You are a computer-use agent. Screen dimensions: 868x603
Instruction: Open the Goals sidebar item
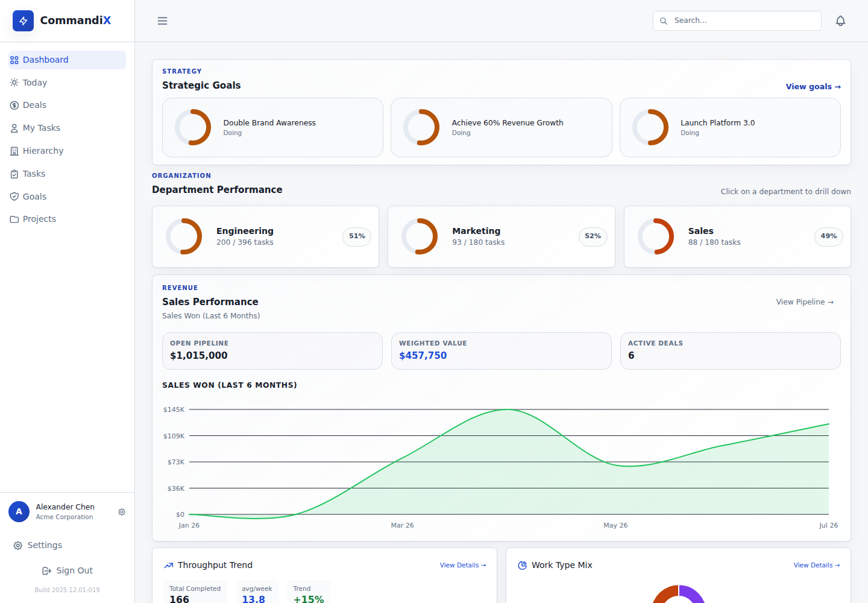click(x=68, y=197)
